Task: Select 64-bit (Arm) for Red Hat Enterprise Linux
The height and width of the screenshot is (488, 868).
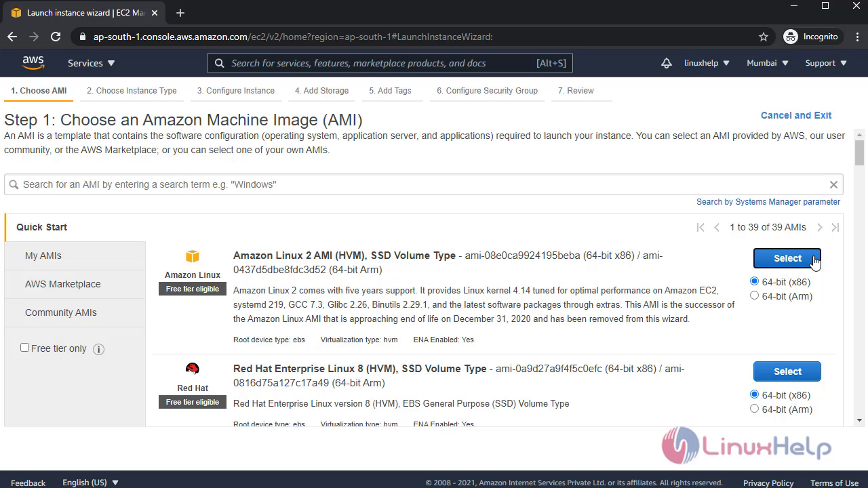Action: point(755,409)
